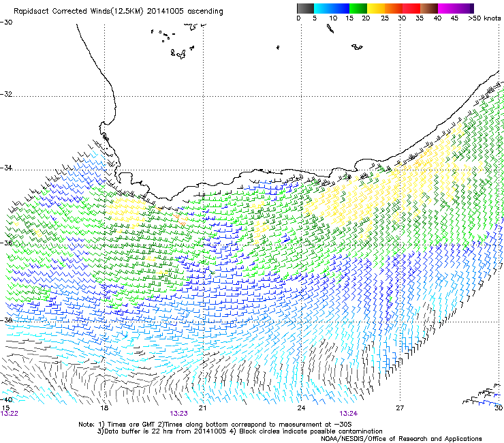Click the -38 latitude axis label

(x=6, y=320)
